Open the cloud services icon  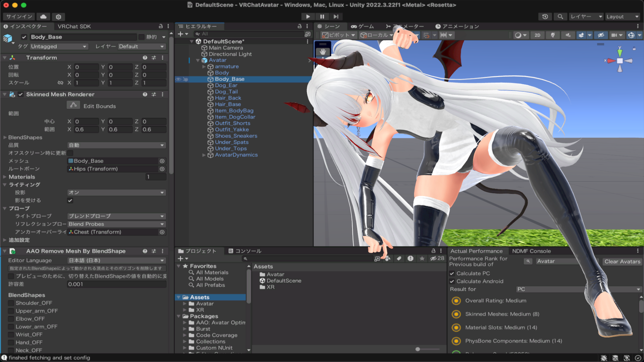pyautogui.click(x=43, y=16)
